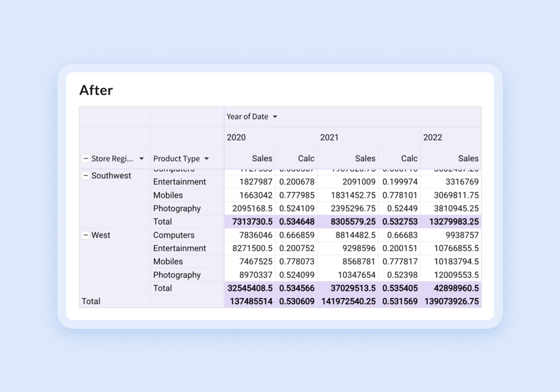Click grand total calc 0.531569
This screenshot has height=392, width=560.
click(400, 301)
